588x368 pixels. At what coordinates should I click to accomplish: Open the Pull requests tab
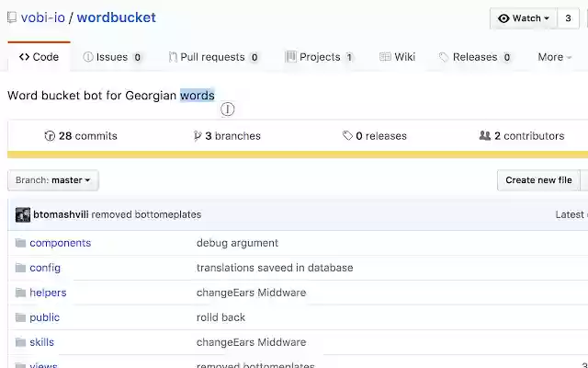click(x=214, y=57)
